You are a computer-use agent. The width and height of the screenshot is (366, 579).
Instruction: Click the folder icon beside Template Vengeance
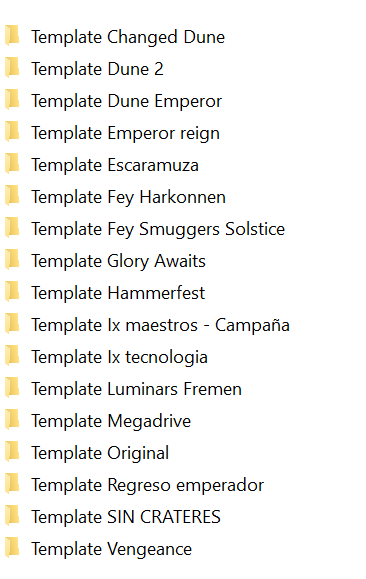pyautogui.click(x=12, y=548)
